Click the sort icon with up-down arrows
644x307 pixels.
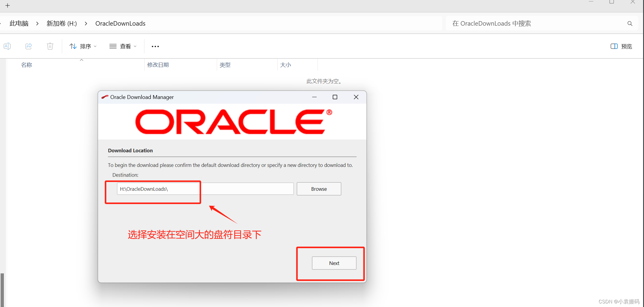tap(73, 46)
